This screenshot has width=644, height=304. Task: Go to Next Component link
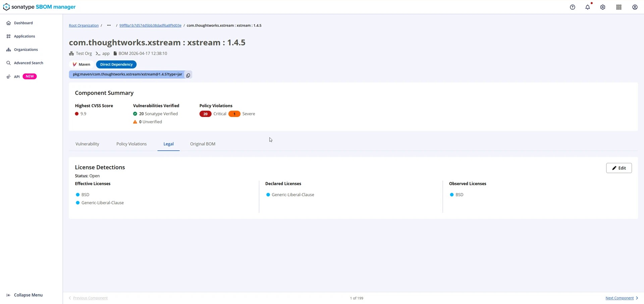(x=620, y=298)
